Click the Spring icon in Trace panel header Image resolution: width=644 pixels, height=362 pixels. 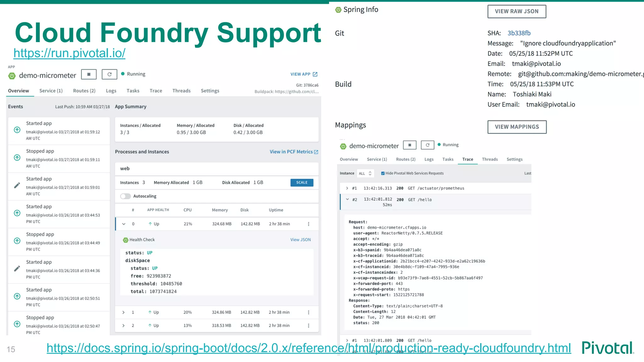click(343, 146)
